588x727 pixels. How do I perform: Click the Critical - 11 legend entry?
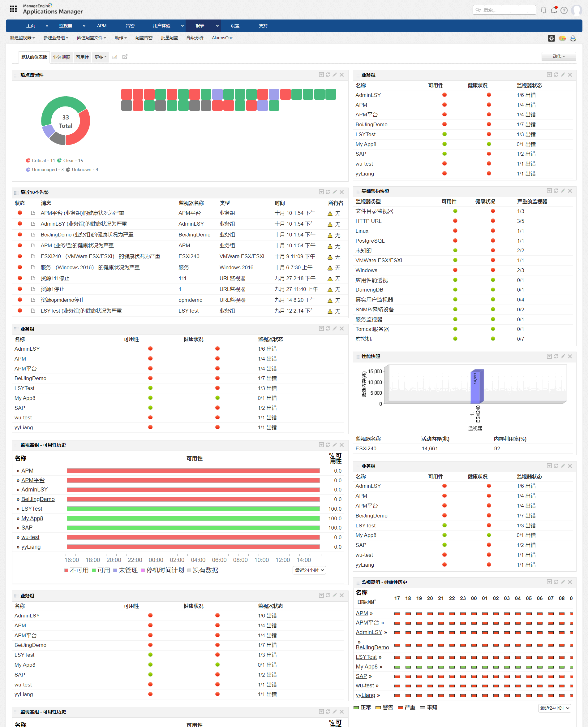(x=40, y=161)
